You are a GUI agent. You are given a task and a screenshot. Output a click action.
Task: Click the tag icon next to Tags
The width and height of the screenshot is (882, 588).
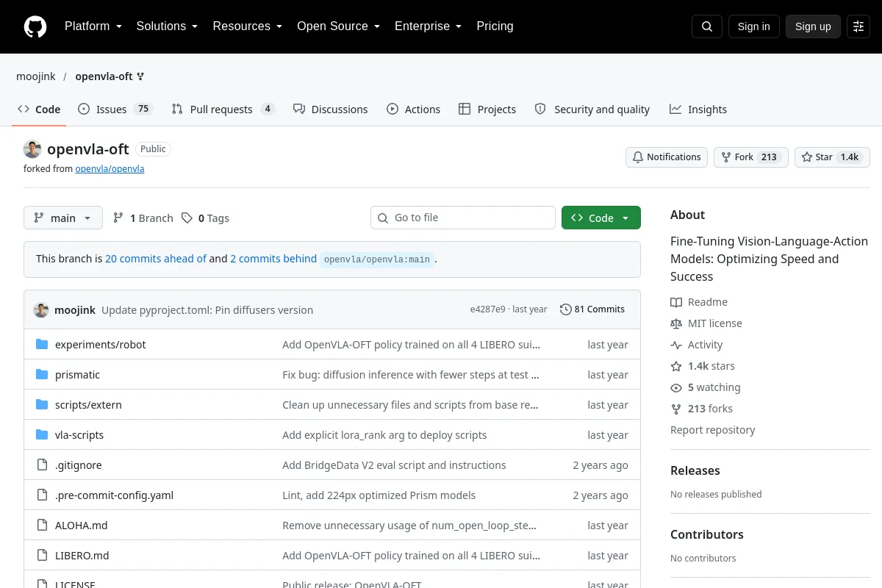[187, 218]
